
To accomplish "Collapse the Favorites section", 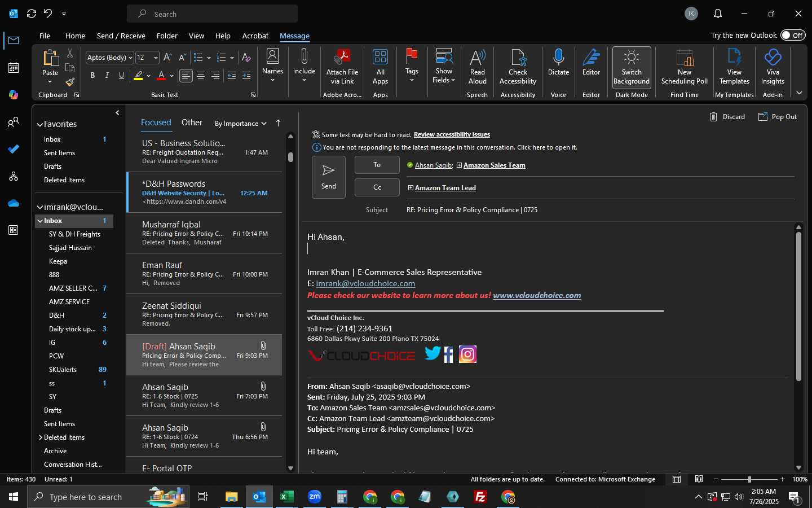I will 40,124.
